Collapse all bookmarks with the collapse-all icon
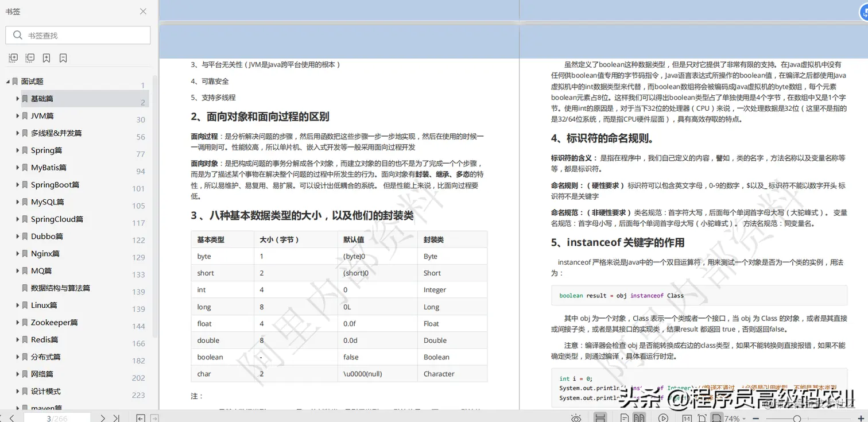This screenshot has width=868, height=422. pyautogui.click(x=30, y=58)
